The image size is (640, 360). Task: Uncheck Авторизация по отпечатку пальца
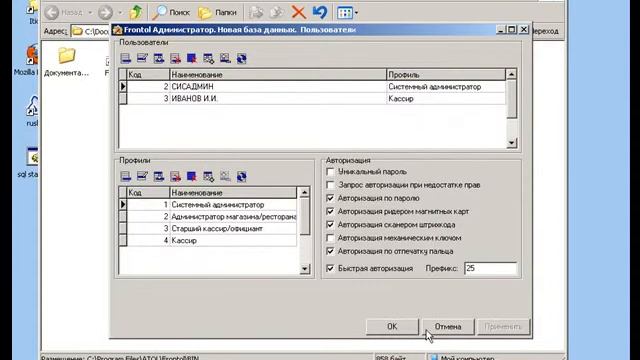click(330, 251)
